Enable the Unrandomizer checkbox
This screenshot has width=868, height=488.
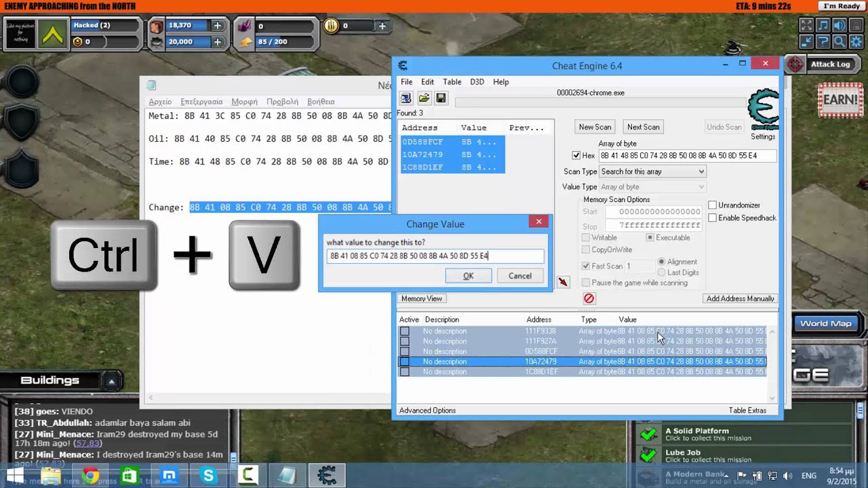click(x=712, y=205)
